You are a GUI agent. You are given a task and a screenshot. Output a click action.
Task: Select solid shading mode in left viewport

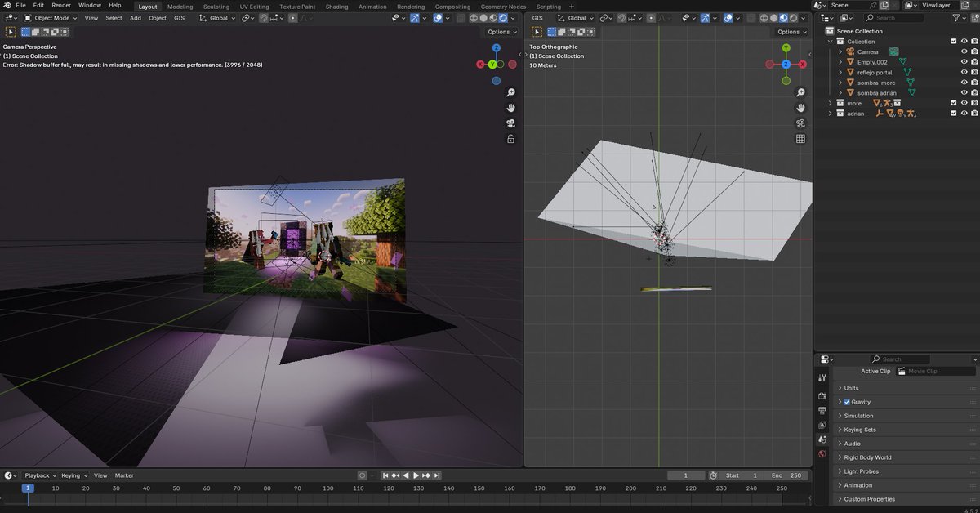pos(483,17)
